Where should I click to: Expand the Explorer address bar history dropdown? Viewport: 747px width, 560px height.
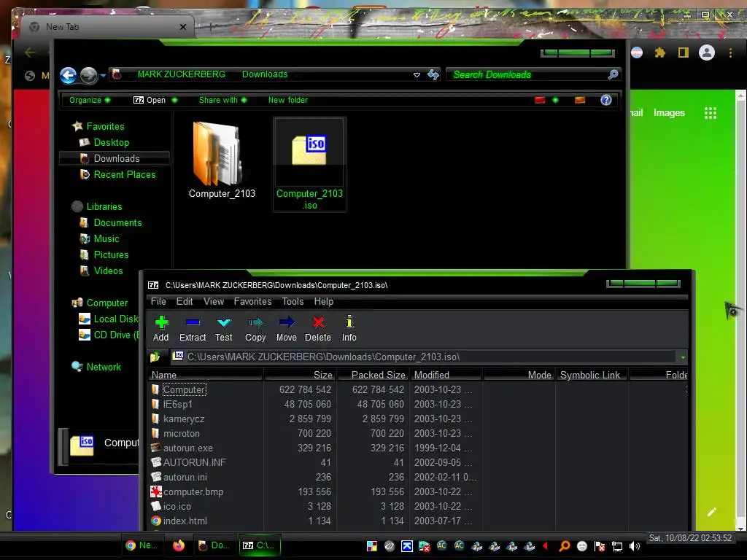(x=417, y=75)
